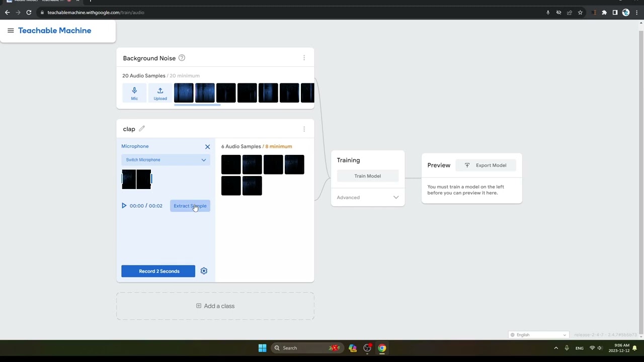Select fourth Background Noise sample thumbnail

tap(247, 93)
